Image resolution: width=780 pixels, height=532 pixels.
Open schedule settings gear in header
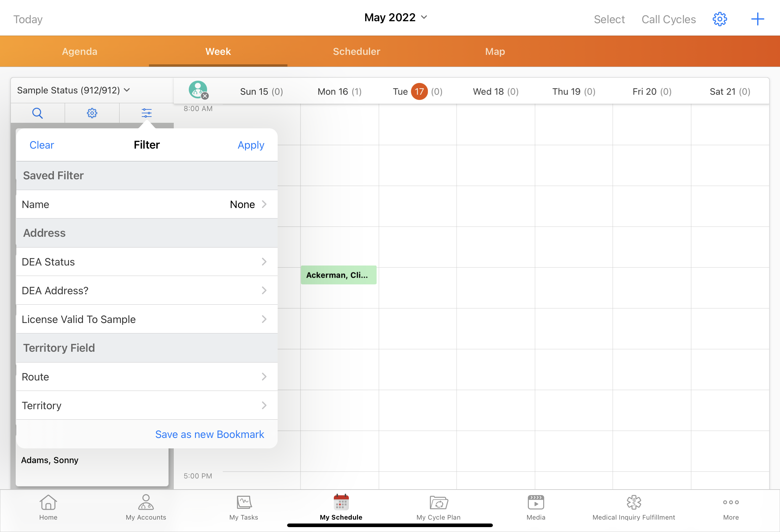coord(720,19)
